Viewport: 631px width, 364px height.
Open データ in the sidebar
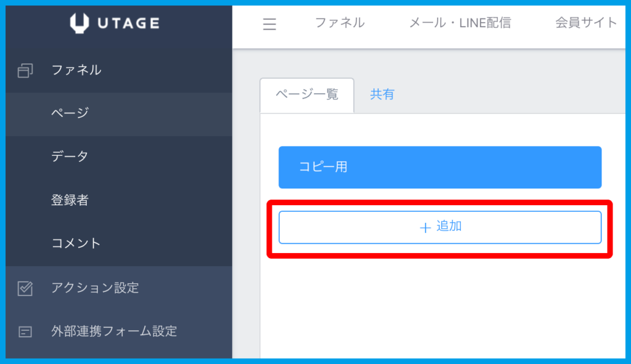[70, 156]
